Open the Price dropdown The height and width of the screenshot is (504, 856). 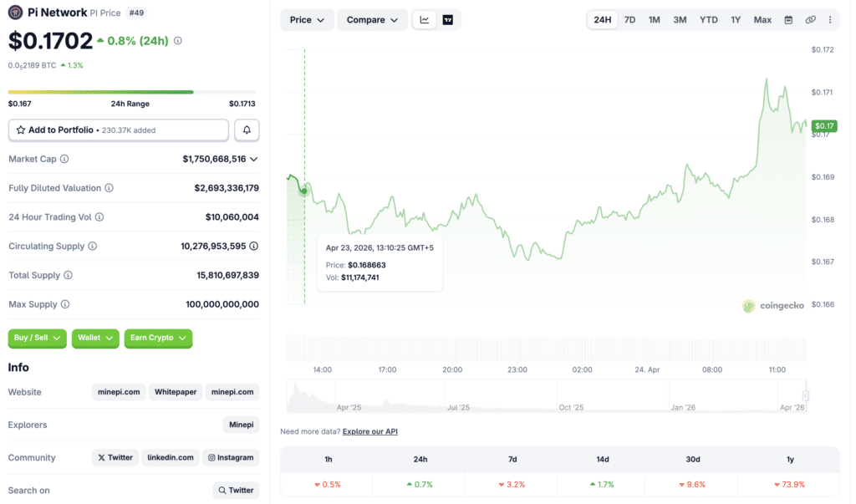point(307,19)
